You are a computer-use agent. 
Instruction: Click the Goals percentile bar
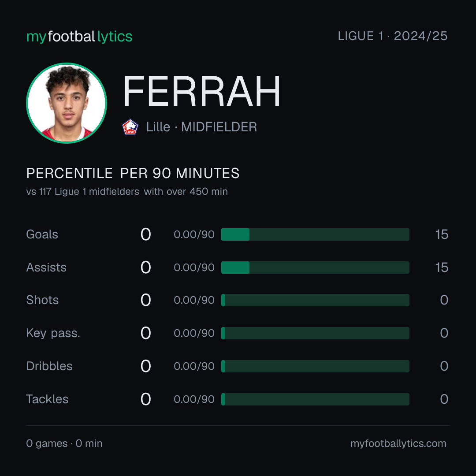(x=315, y=234)
